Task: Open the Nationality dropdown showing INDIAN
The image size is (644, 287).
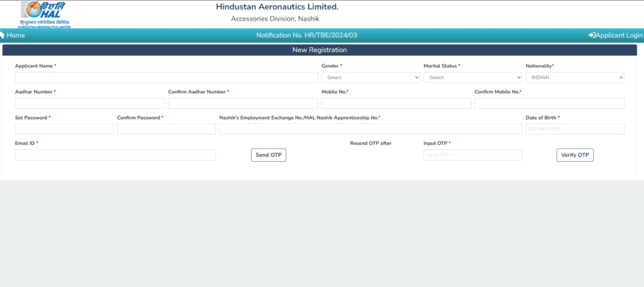Action: tap(575, 77)
